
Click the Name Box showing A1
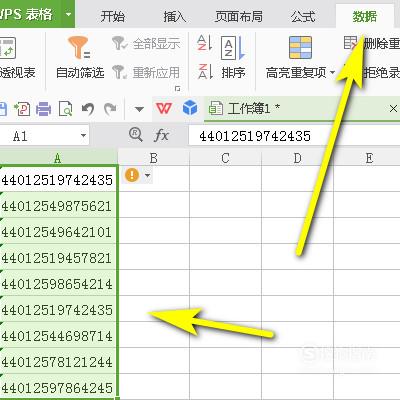coord(44,136)
